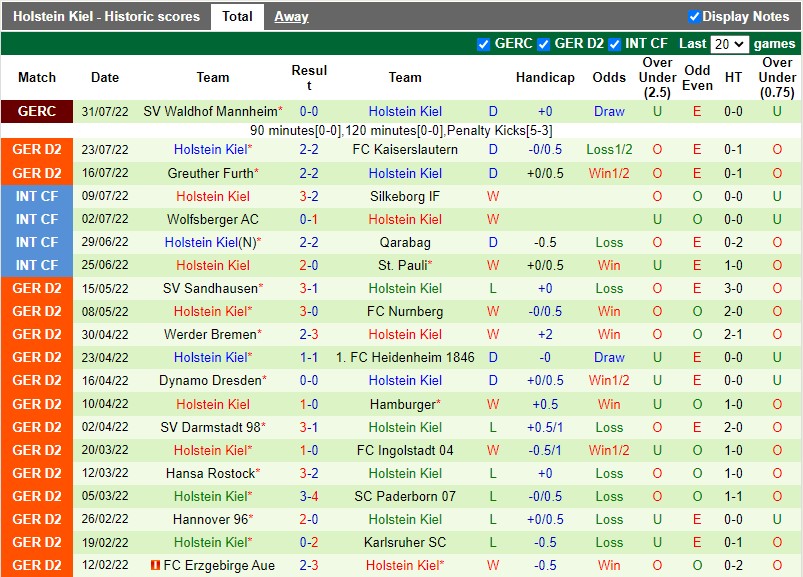This screenshot has width=803, height=577.
Task: Click the date 15/05/22
Action: coord(104,288)
